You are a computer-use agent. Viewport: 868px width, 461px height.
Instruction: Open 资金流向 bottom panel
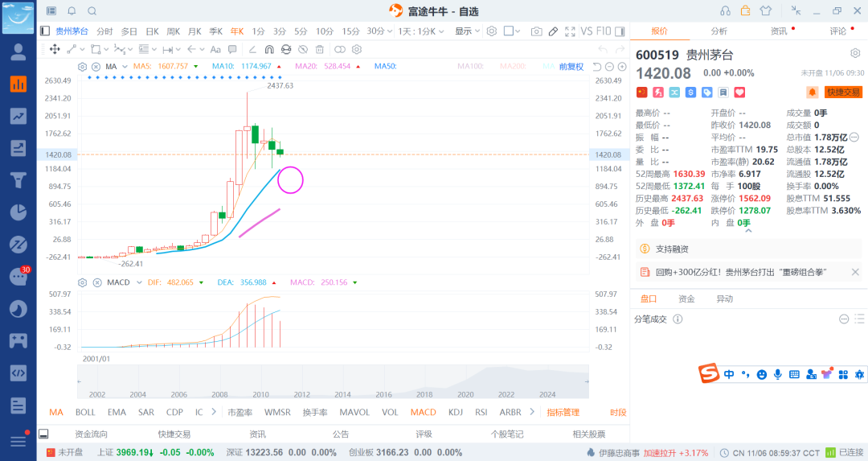pos(91,434)
